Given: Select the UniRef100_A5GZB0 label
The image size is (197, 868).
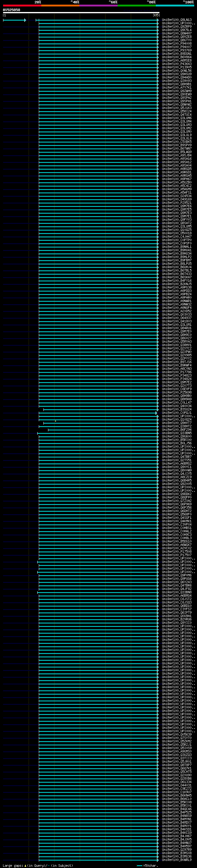Looking at the screenshot, I should [177, 182].
